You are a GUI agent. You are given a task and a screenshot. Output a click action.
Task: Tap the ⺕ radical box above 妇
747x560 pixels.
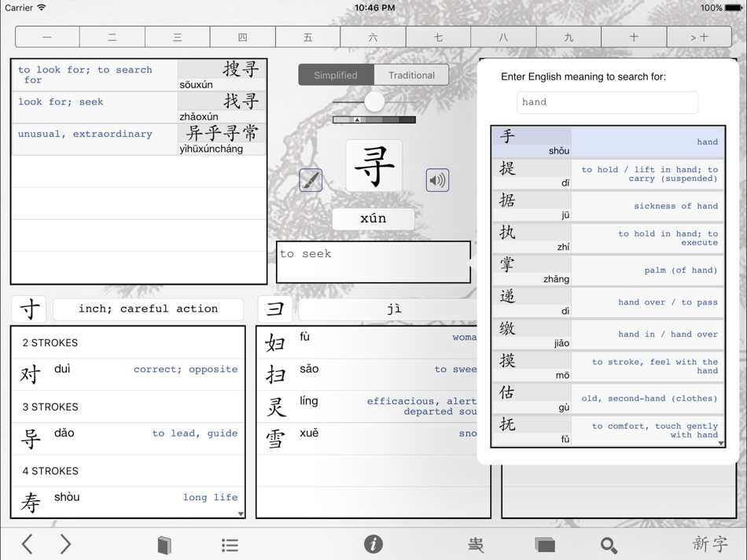point(276,308)
